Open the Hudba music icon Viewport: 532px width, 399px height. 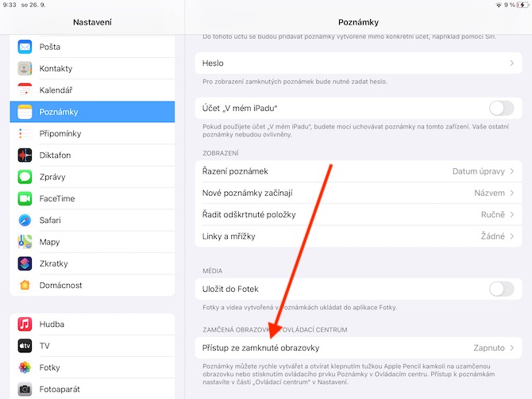tap(25, 324)
